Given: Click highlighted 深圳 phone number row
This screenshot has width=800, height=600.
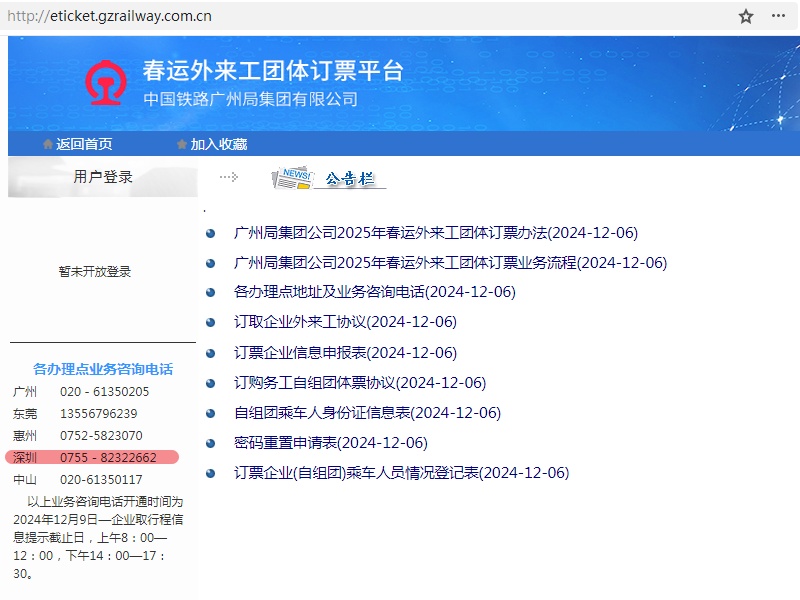Looking at the screenshot, I should click(x=92, y=457).
